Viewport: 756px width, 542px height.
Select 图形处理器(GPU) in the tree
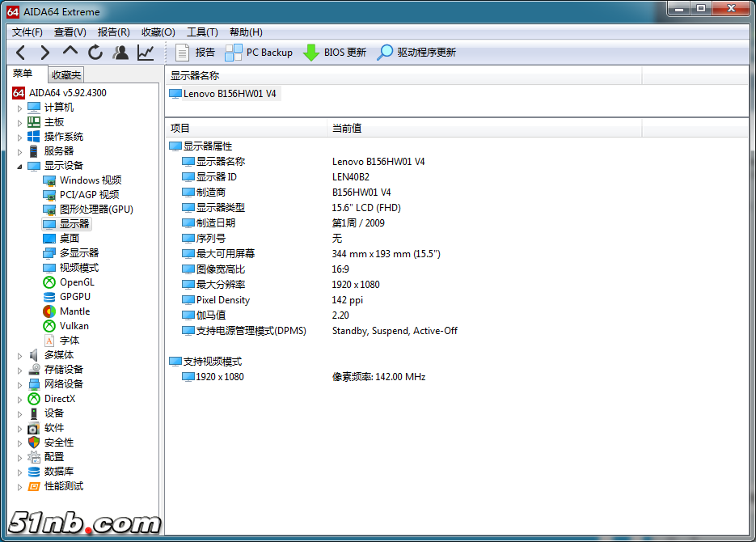(95, 210)
